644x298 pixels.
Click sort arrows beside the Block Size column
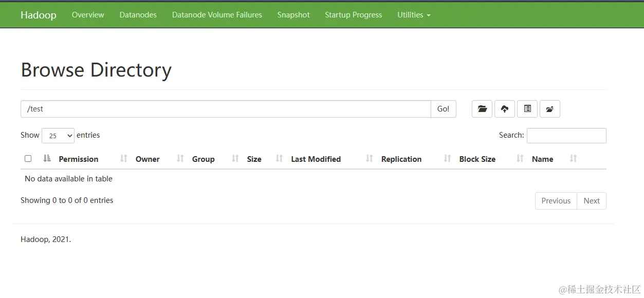[x=520, y=159]
